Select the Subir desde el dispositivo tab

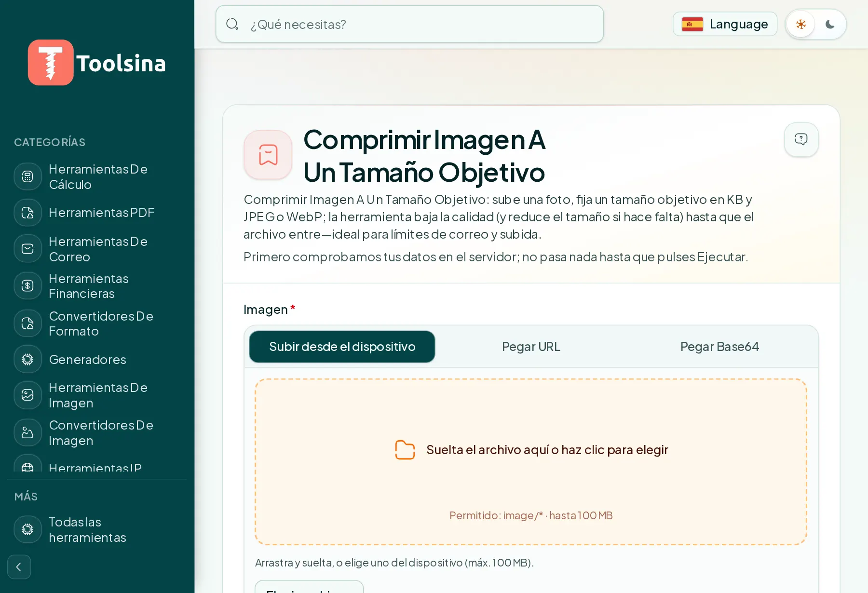click(x=342, y=347)
